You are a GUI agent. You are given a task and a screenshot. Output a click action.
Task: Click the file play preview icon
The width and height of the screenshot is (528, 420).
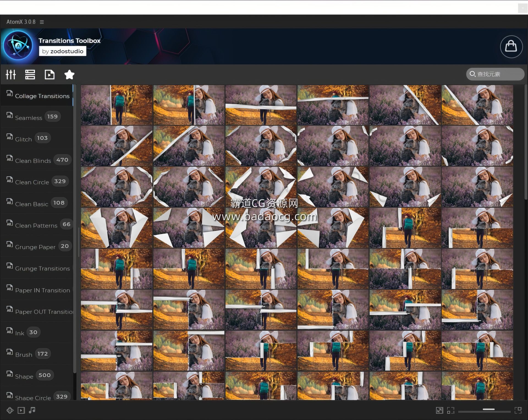[x=50, y=74]
